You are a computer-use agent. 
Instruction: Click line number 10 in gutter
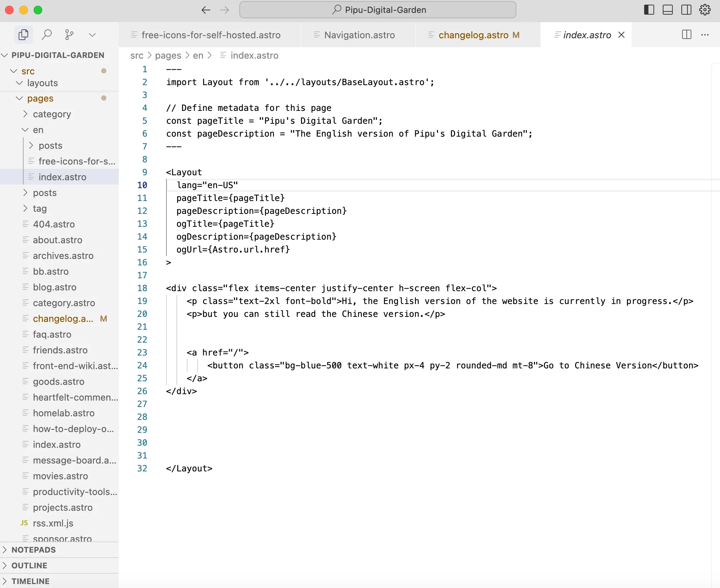[142, 185]
